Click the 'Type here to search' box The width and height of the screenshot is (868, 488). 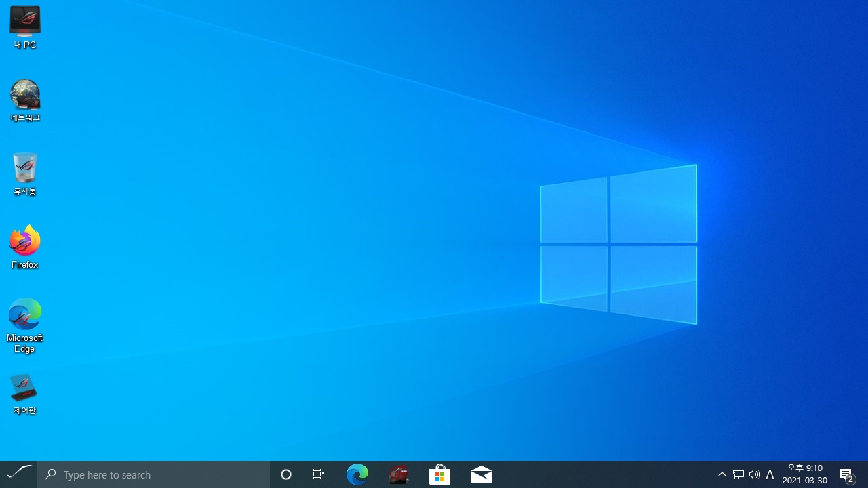click(x=153, y=474)
